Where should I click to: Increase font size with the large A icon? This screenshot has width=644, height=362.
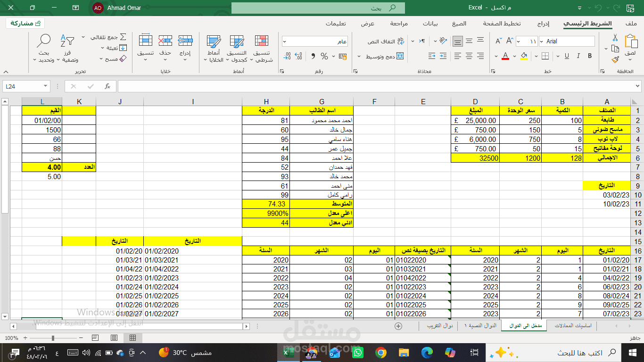pos(509,41)
